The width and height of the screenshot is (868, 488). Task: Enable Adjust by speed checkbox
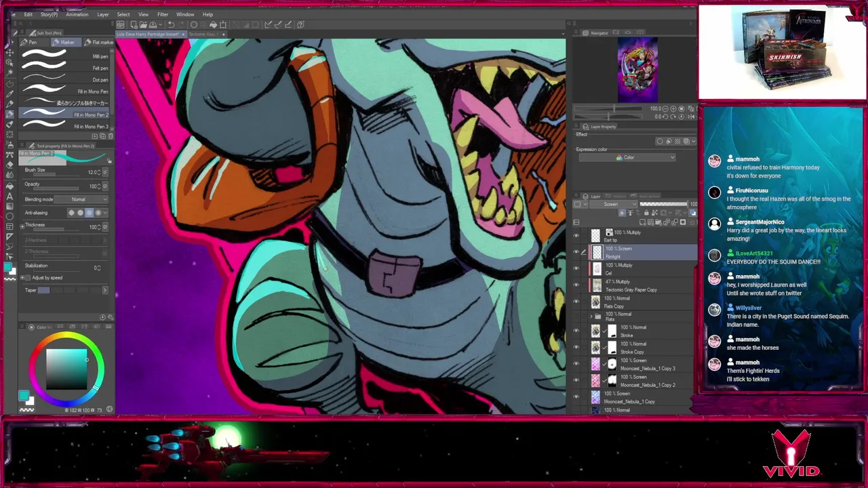[x=28, y=278]
